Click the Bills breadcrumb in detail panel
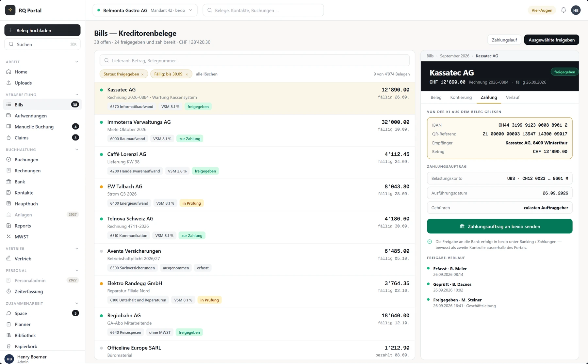This screenshot has width=588, height=364. tap(430, 56)
